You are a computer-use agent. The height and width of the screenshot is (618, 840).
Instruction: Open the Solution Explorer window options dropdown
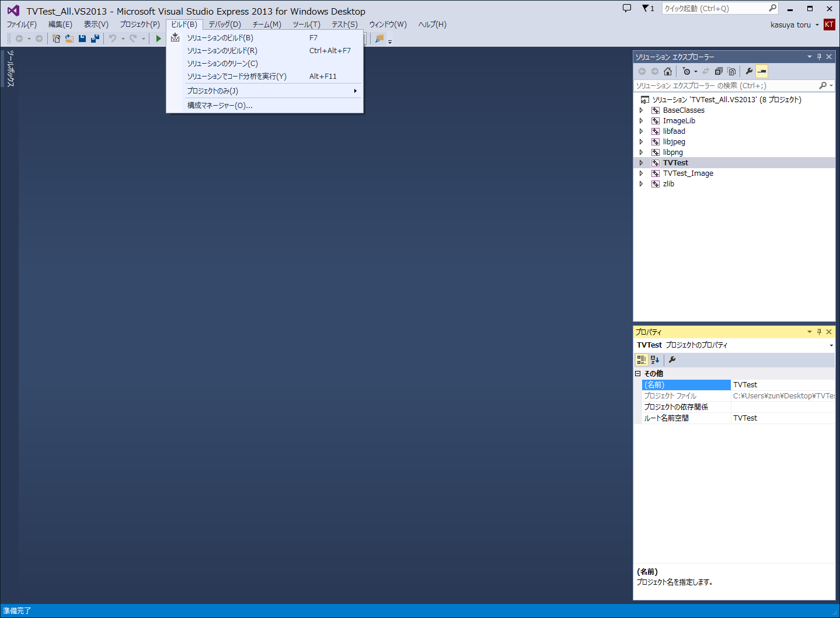pos(810,57)
